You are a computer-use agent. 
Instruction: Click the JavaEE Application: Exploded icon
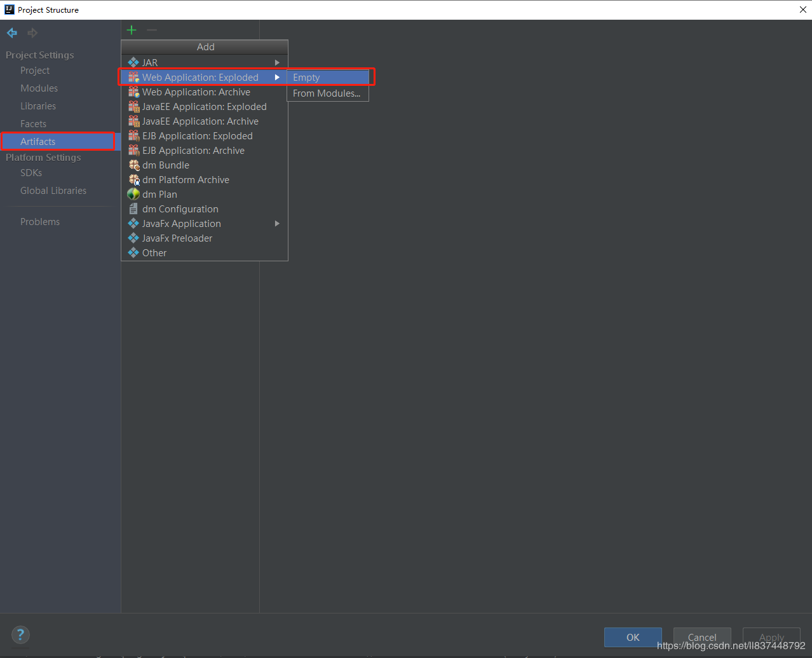(x=133, y=106)
